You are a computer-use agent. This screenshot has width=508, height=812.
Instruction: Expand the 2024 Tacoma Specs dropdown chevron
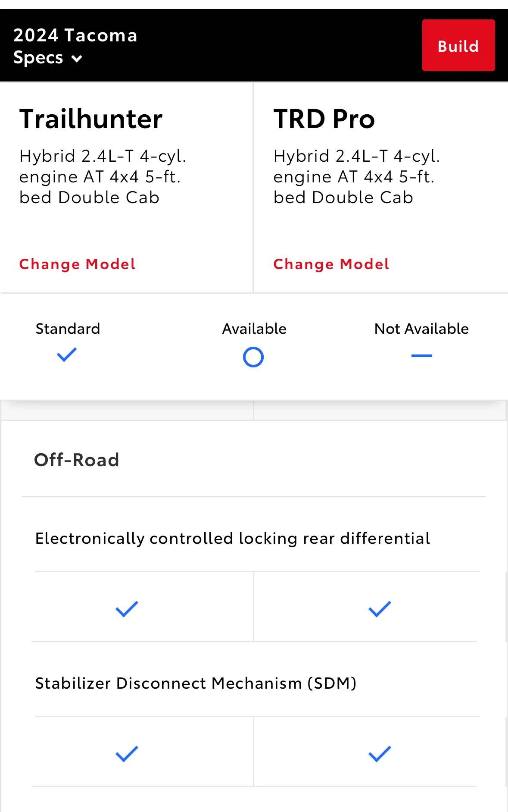pos(77,59)
